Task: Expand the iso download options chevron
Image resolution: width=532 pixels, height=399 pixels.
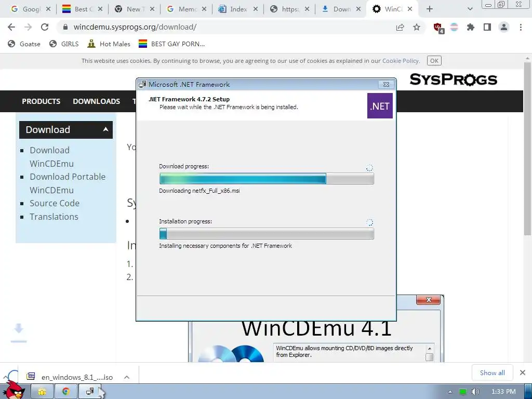Action: pos(127,377)
